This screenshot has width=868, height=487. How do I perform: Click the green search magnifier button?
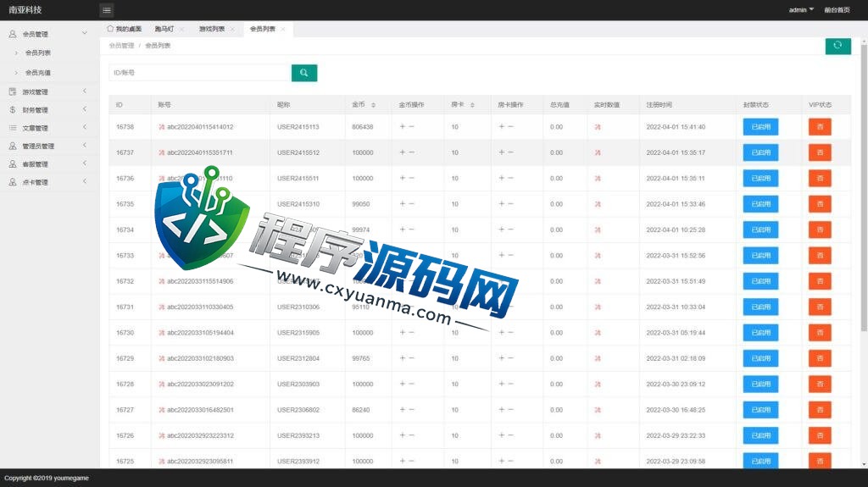pyautogui.click(x=304, y=73)
